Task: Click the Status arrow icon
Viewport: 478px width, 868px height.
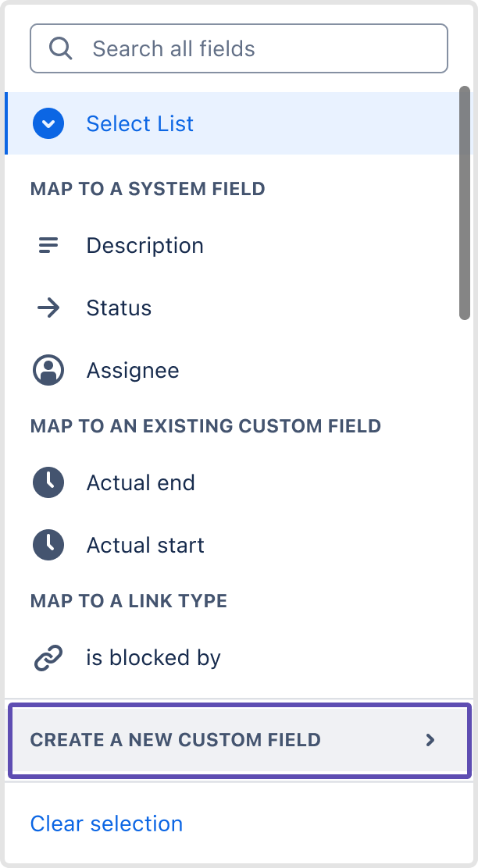Action: click(x=48, y=308)
